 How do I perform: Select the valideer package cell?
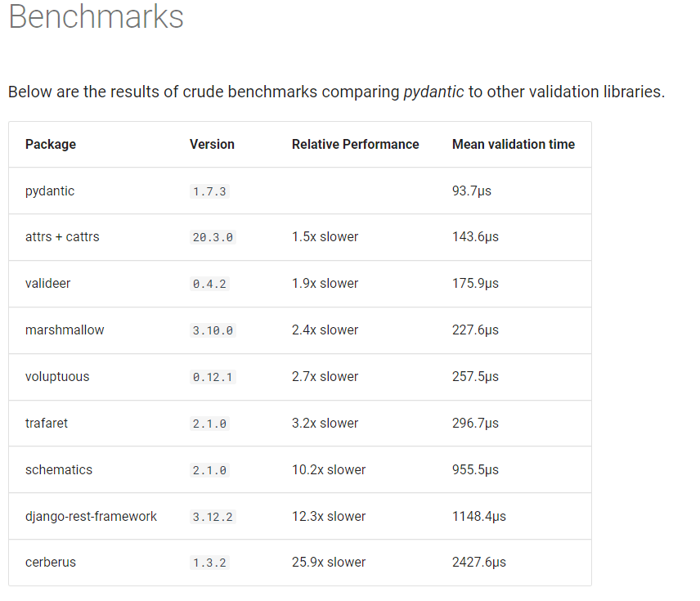coord(49,284)
